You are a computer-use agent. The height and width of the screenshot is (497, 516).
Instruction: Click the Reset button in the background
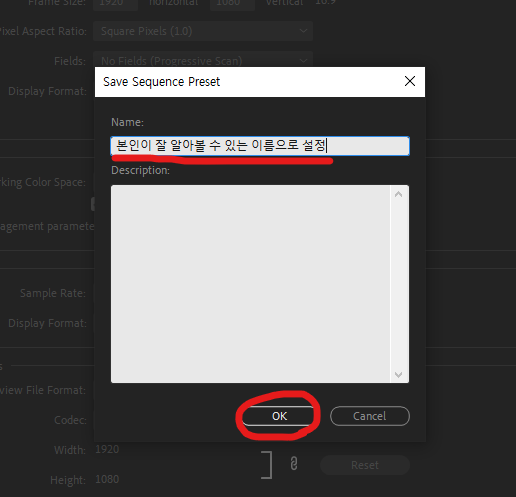[x=365, y=465]
